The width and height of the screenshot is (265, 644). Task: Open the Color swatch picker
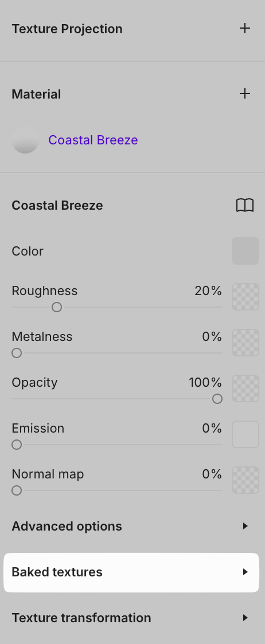(245, 251)
